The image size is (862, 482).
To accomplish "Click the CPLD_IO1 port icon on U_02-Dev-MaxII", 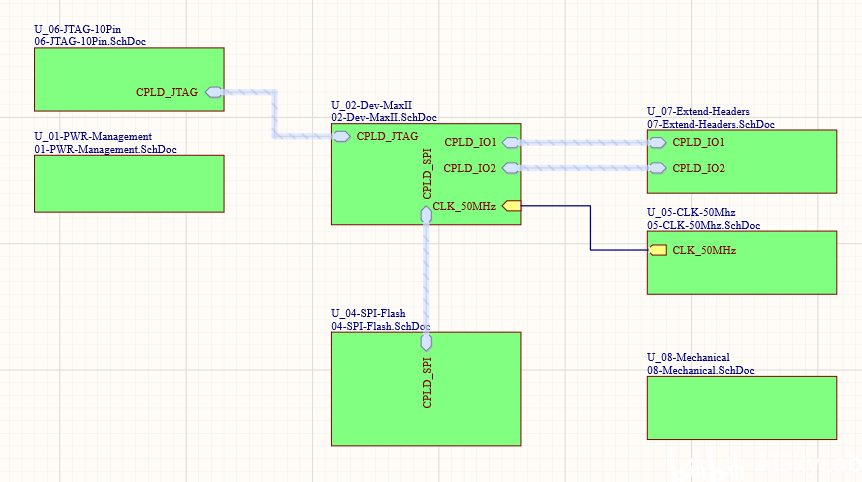I will (511, 143).
